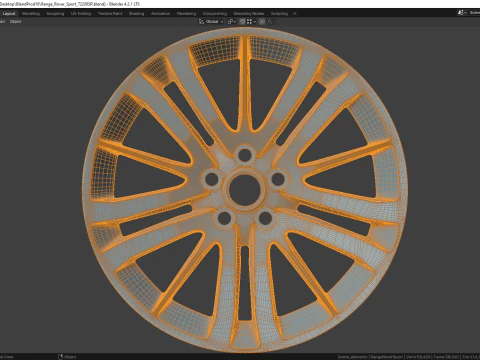Screen dimensions: 480x360
Task: Open proportional editing falloff menu
Action: [271, 22]
